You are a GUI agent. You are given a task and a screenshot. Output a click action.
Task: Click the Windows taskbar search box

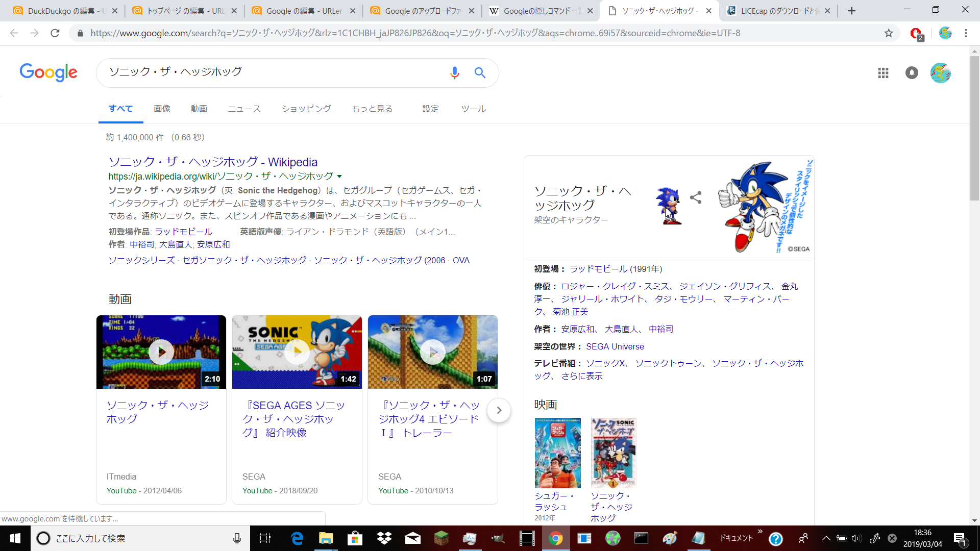[140, 538]
